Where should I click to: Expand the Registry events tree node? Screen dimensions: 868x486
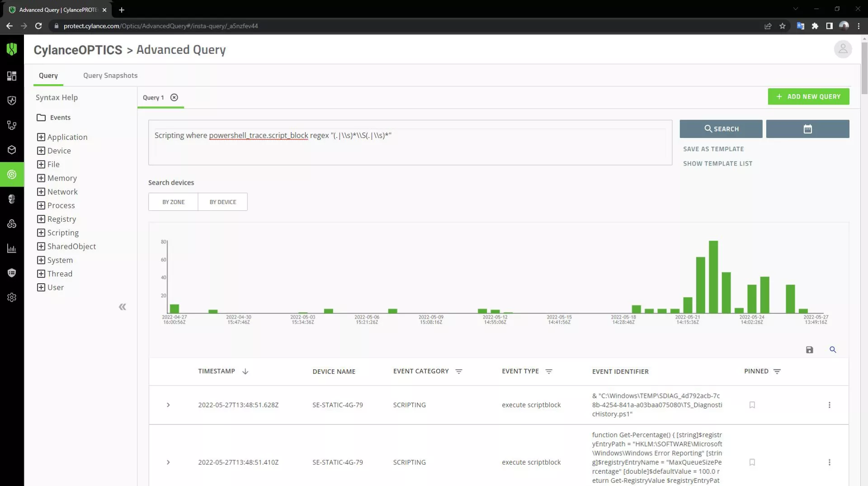click(41, 219)
